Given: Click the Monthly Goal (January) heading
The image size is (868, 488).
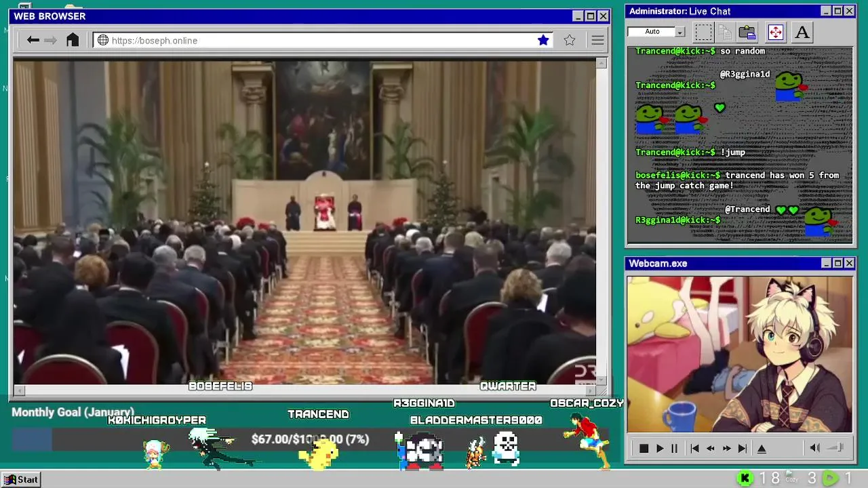Looking at the screenshot, I should 73,412.
